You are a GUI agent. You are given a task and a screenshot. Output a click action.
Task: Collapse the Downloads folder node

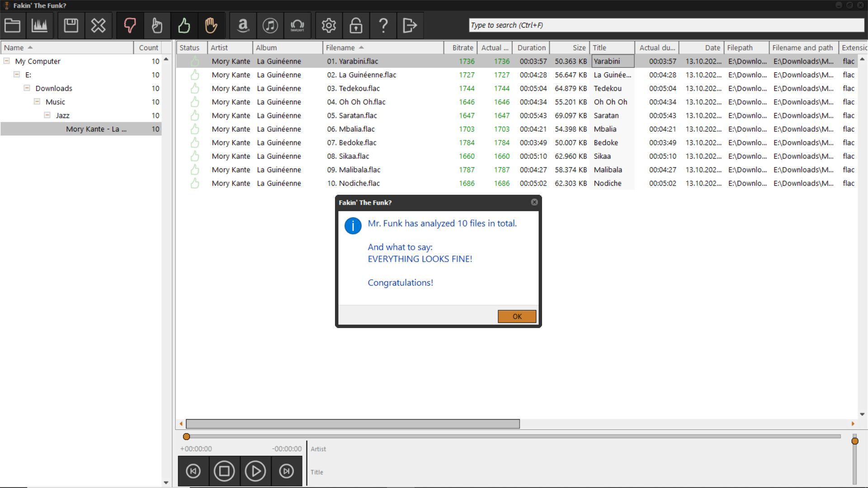pyautogui.click(x=27, y=88)
